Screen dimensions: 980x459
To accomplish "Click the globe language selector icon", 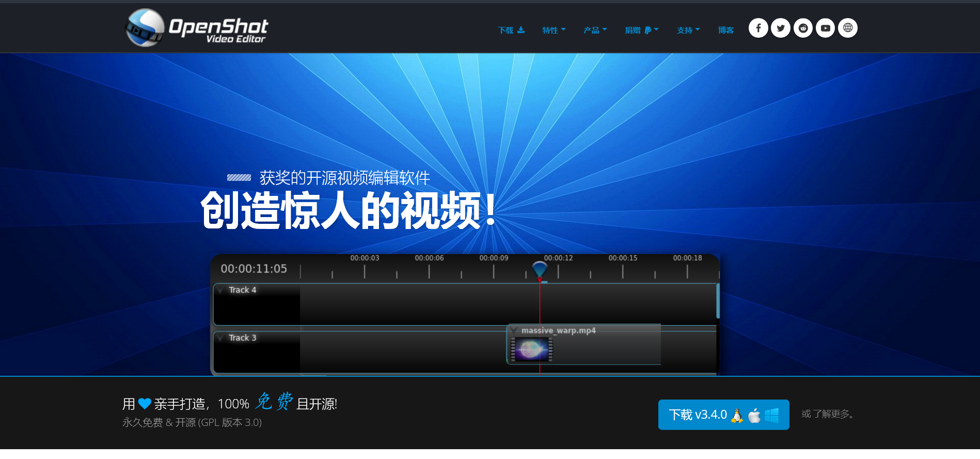I will pyautogui.click(x=847, y=28).
